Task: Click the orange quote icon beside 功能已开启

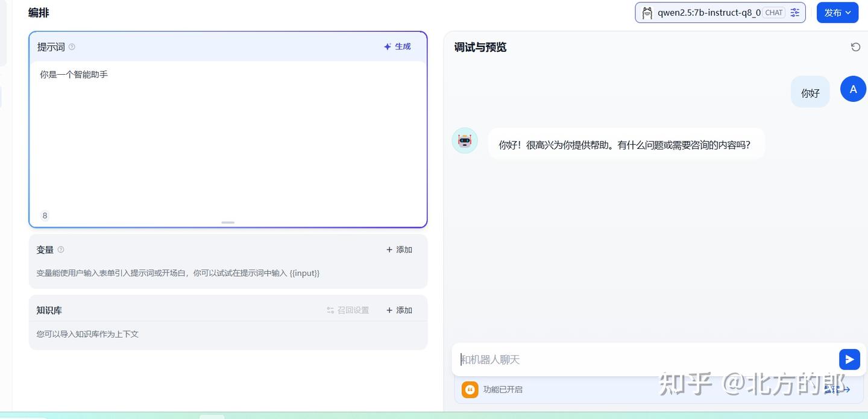Action: (x=470, y=389)
